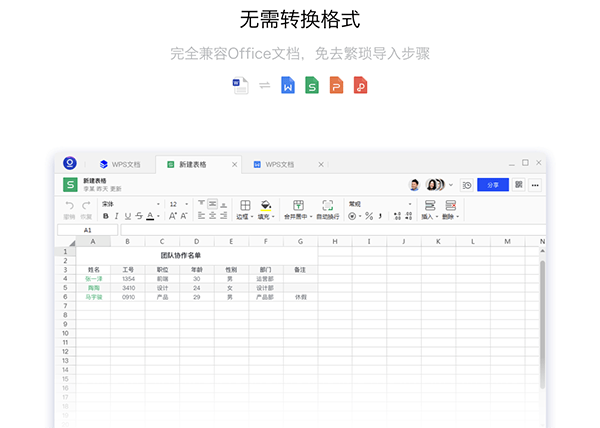Open the version history clock icon
Image resolution: width=600 pixels, height=428 pixels.
click(x=467, y=185)
